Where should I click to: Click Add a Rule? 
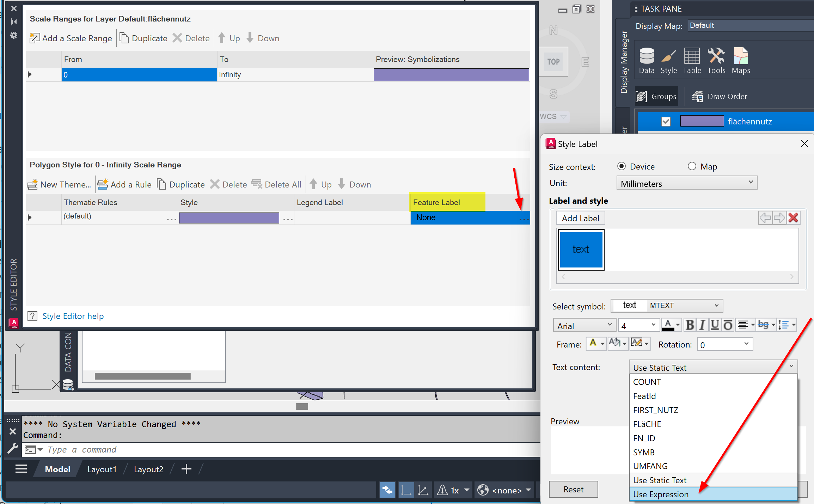124,184
